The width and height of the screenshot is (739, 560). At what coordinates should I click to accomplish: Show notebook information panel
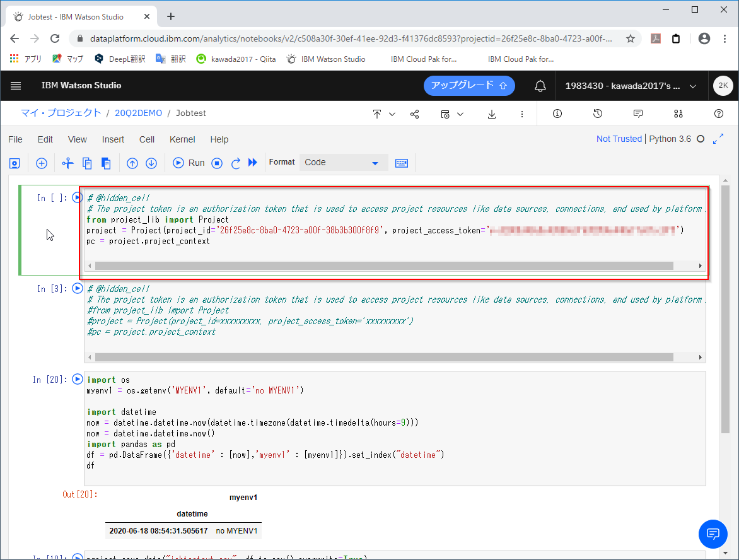(x=557, y=114)
